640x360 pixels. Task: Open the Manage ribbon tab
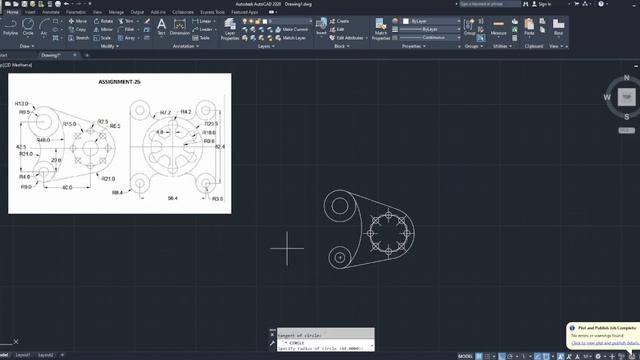pyautogui.click(x=116, y=12)
